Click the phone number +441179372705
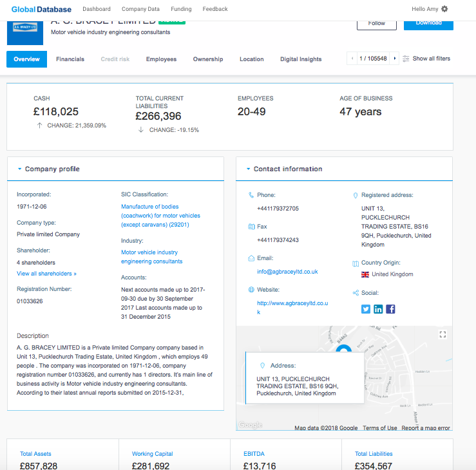Image resolution: width=476 pixels, height=470 pixels. click(278, 209)
